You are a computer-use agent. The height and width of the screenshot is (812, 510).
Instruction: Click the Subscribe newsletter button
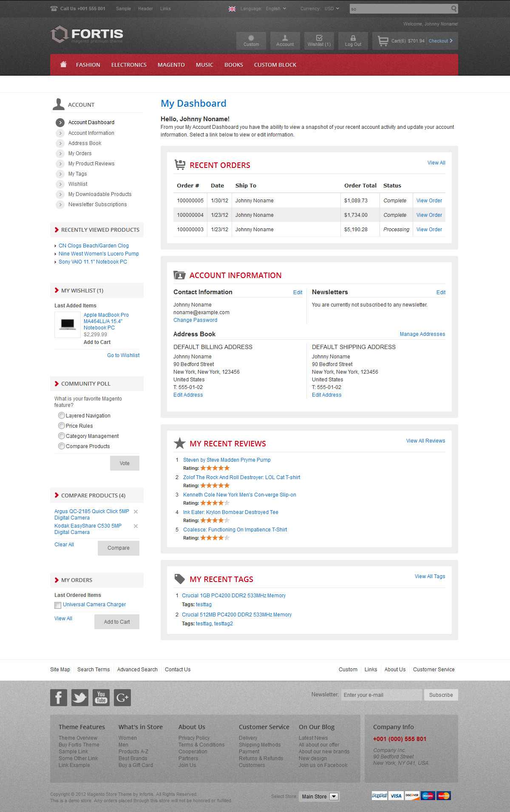(x=441, y=695)
